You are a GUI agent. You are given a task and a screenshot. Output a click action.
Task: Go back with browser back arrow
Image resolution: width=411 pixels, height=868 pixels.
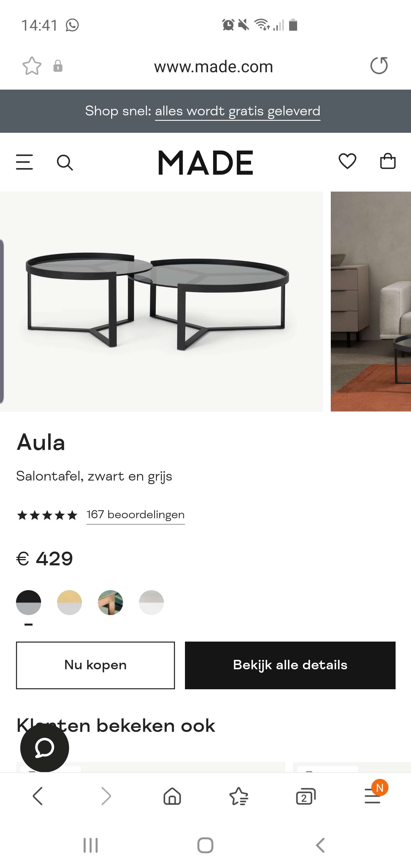click(38, 796)
